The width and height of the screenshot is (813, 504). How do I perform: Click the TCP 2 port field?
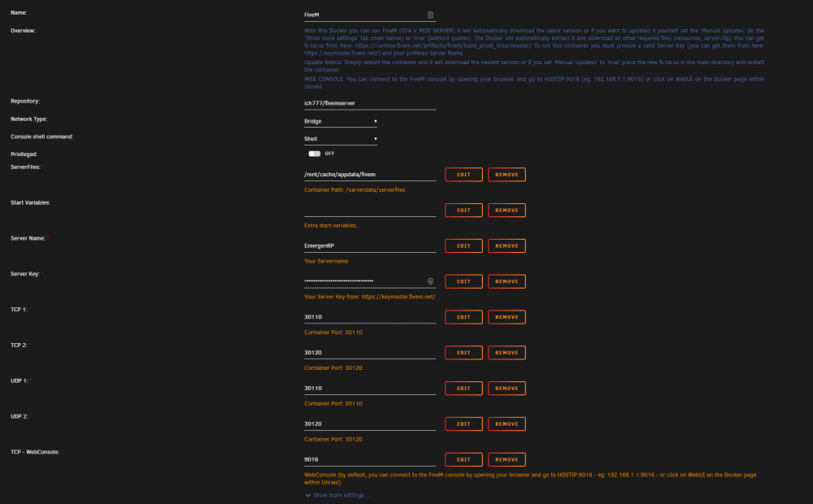[370, 353]
